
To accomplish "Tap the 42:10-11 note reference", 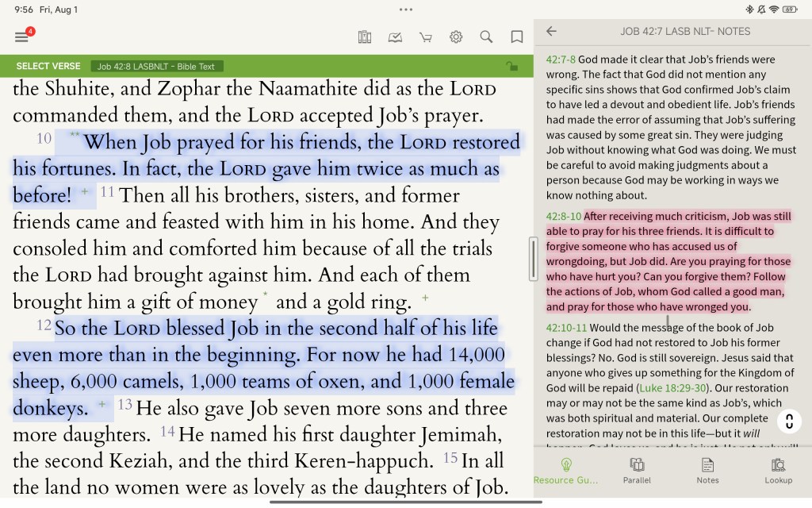I will click(x=566, y=327).
